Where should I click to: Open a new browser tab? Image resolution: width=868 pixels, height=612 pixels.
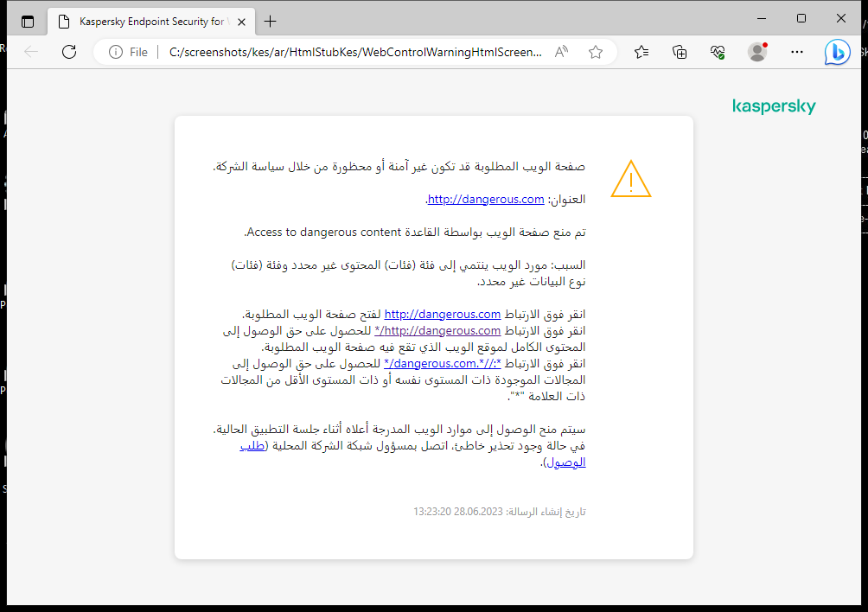(x=271, y=21)
